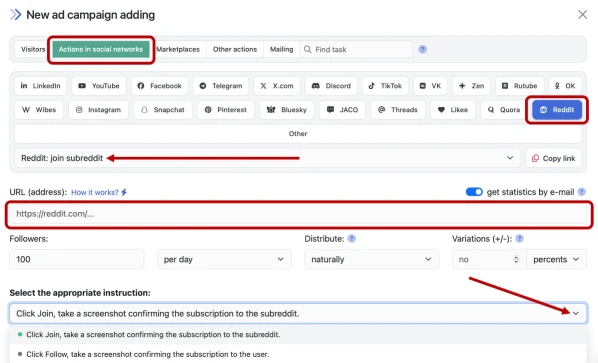Screen dimensions: 598x363
Task: Select the LinkedIn network button
Action: click(x=40, y=86)
